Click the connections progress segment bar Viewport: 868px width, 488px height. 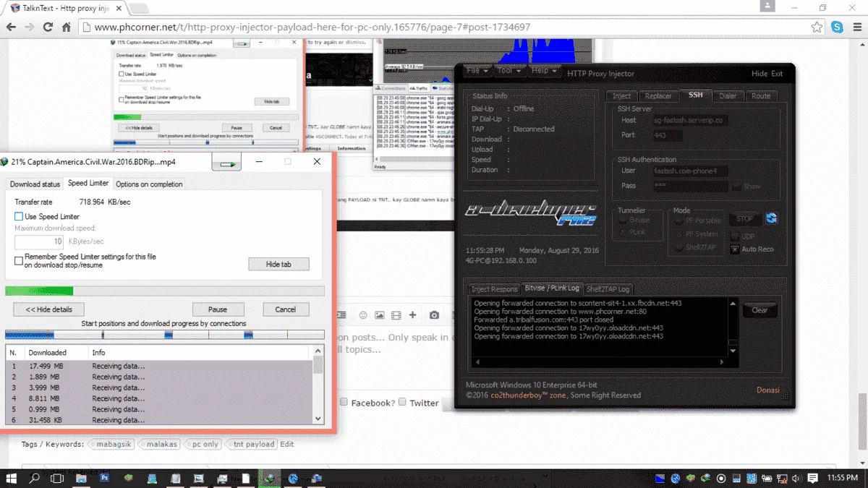[165, 335]
